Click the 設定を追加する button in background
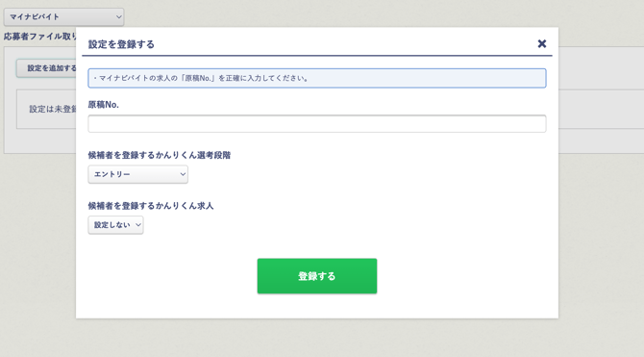This screenshot has width=644, height=357. click(x=46, y=68)
